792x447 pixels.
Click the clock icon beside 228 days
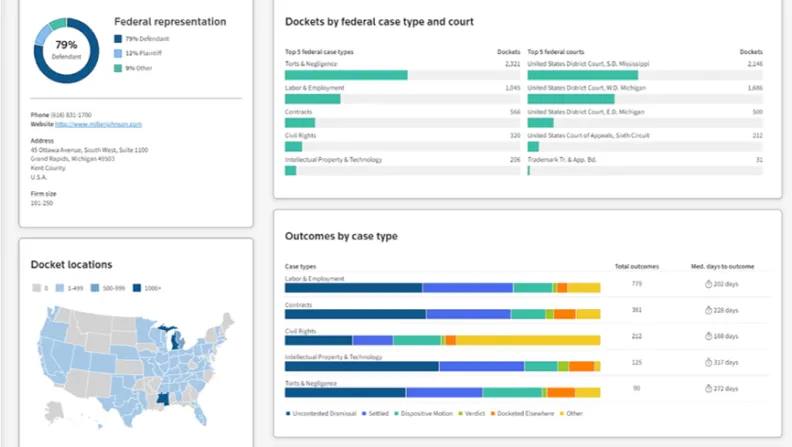tap(708, 310)
